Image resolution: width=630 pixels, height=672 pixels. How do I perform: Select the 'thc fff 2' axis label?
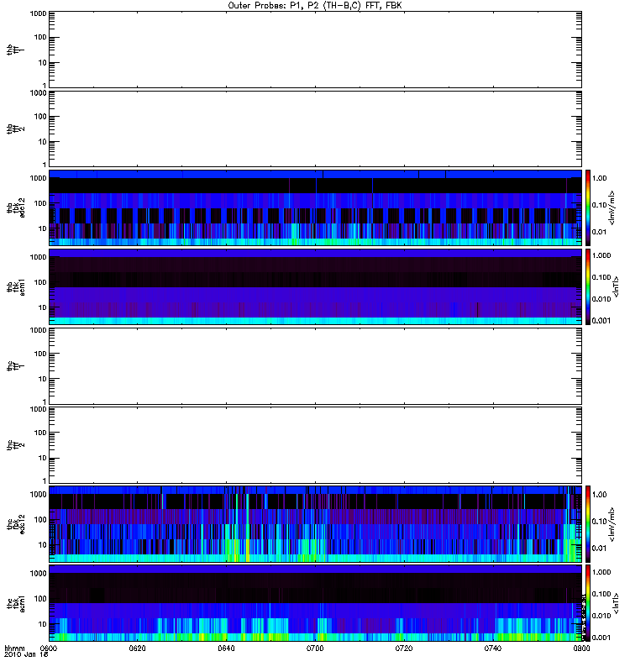click(x=15, y=445)
